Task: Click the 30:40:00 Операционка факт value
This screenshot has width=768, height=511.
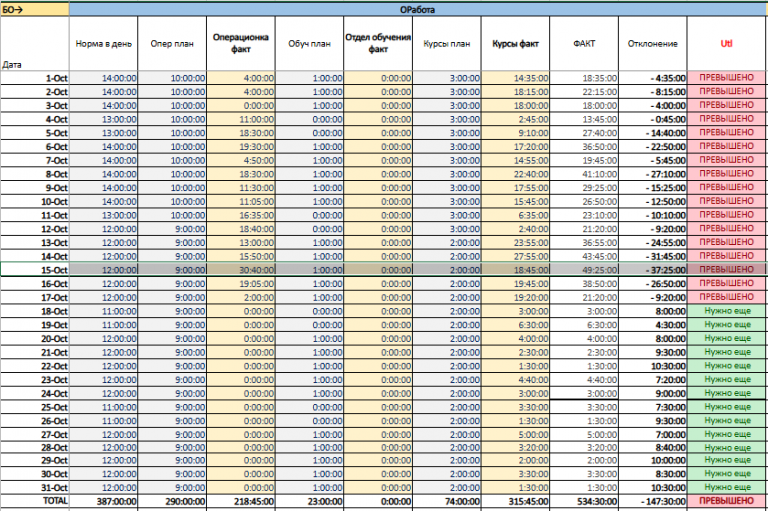Action: click(x=240, y=269)
